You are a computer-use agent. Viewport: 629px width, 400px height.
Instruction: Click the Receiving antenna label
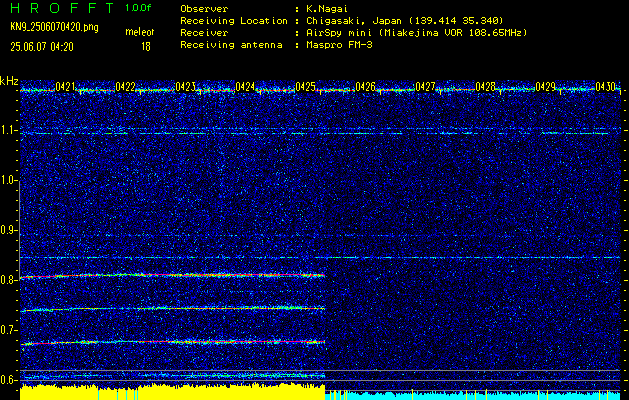point(231,45)
